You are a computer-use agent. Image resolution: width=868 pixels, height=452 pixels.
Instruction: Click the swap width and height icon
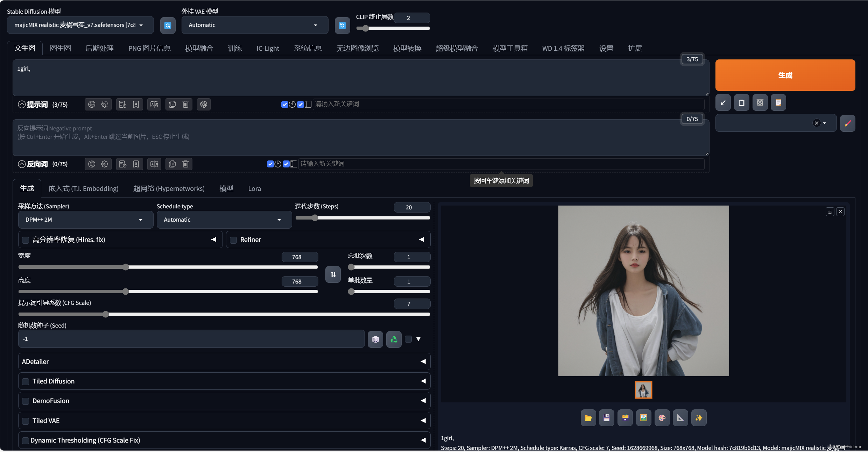[333, 274]
